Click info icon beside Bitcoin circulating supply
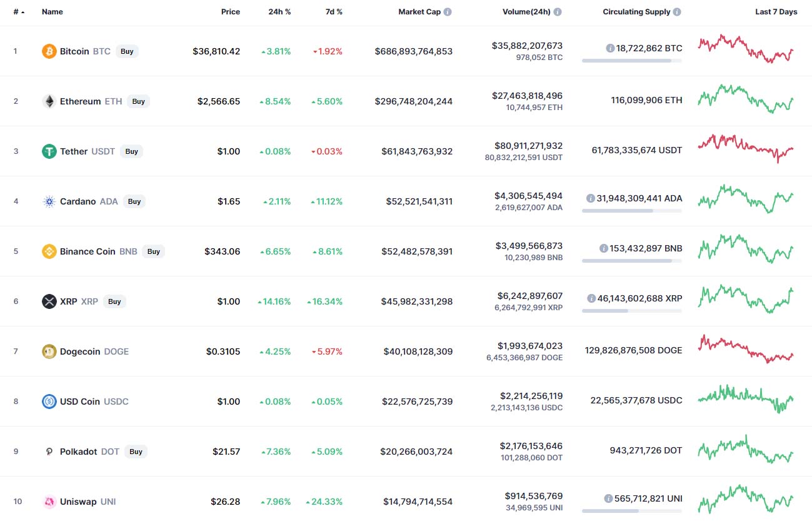Image resolution: width=812 pixels, height=521 pixels. (610, 48)
